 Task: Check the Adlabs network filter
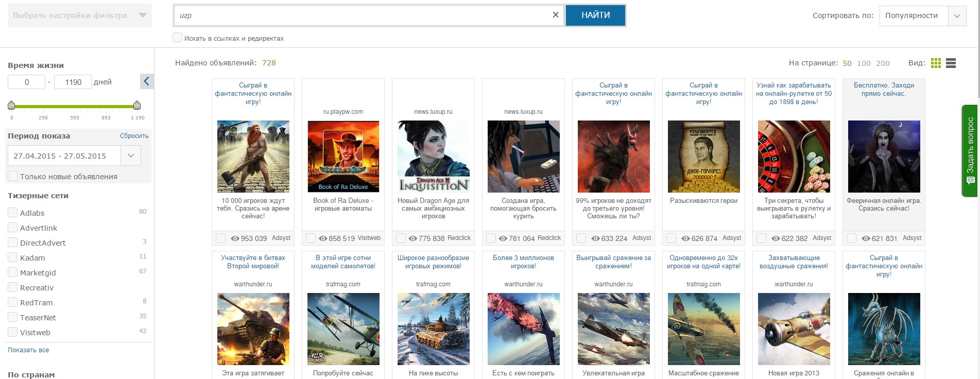tap(13, 213)
